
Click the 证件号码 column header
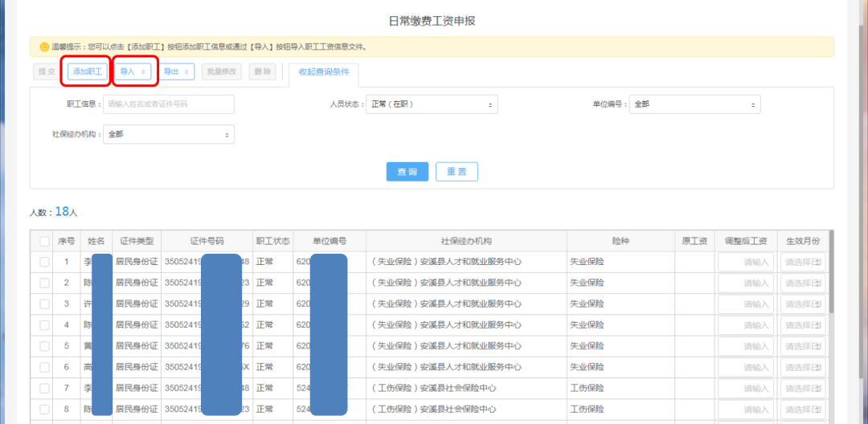click(207, 241)
